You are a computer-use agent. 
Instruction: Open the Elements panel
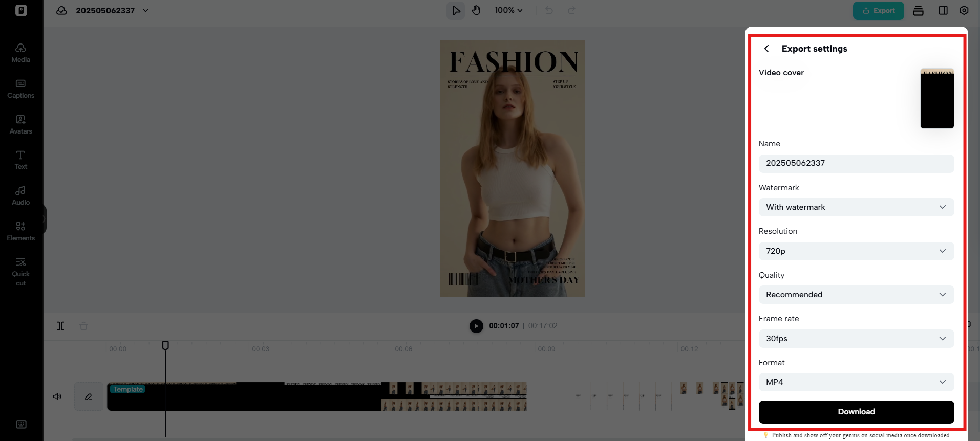point(20,232)
